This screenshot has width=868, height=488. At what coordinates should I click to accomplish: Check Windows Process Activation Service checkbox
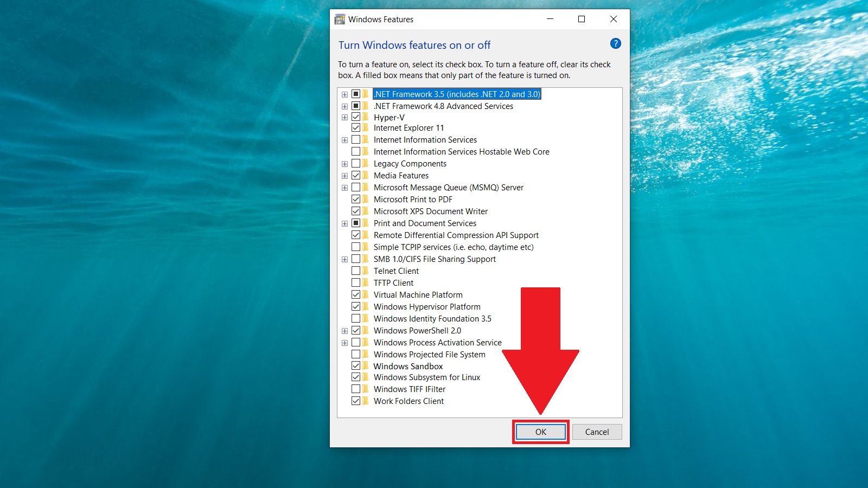(356, 342)
